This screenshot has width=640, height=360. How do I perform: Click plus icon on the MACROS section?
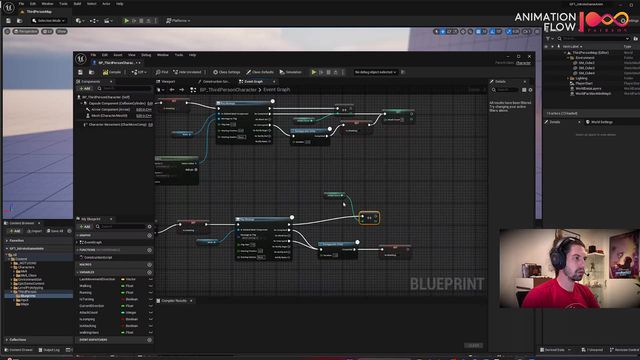[149, 265]
